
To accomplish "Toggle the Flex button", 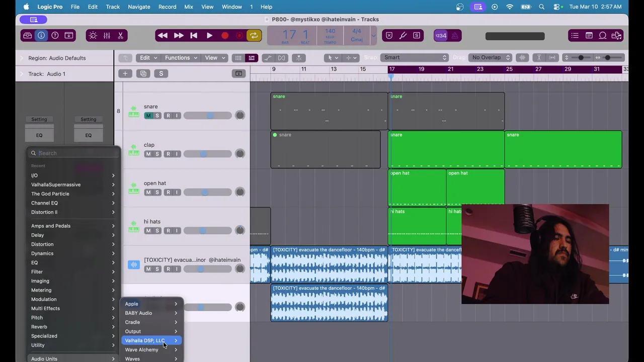I will tap(282, 58).
